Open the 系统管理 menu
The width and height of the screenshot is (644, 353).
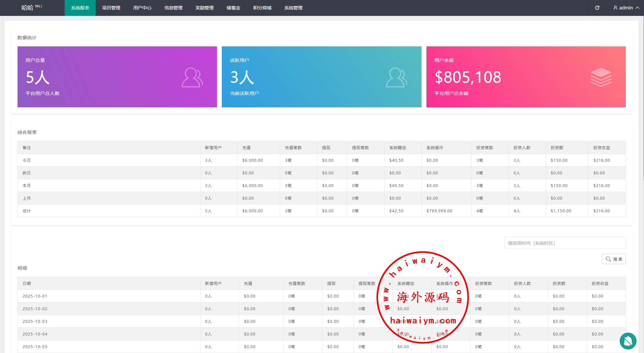[293, 8]
